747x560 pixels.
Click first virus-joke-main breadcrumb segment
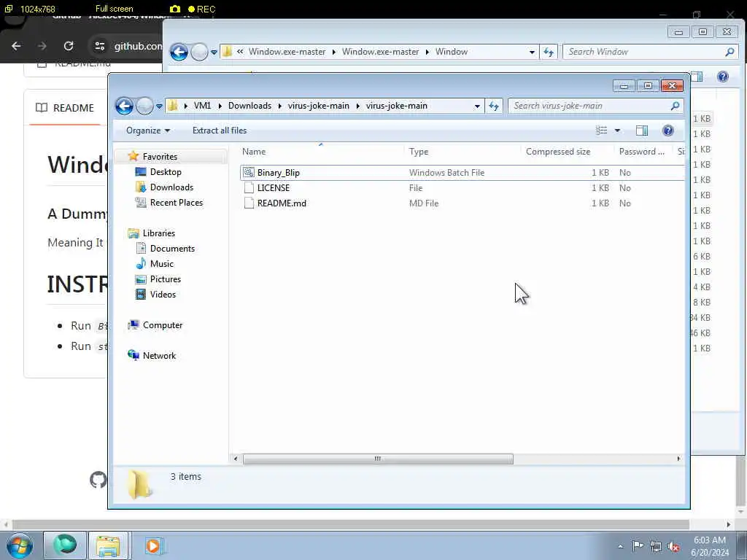(x=318, y=106)
